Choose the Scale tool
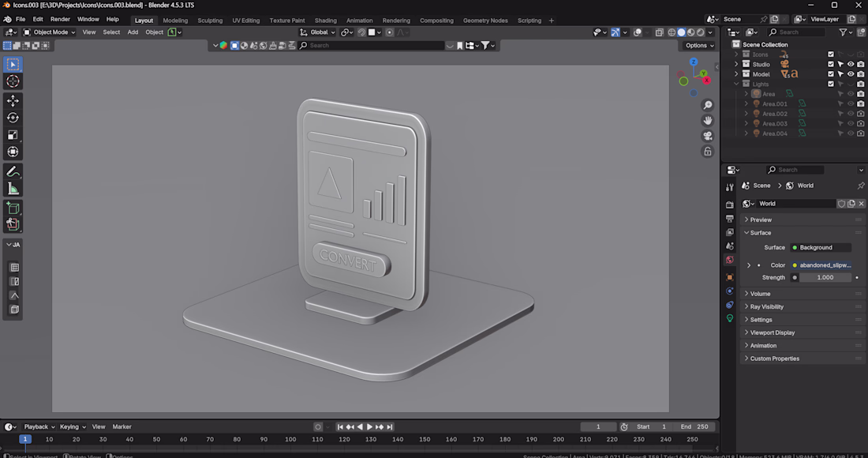The height and width of the screenshot is (458, 868). [x=13, y=135]
